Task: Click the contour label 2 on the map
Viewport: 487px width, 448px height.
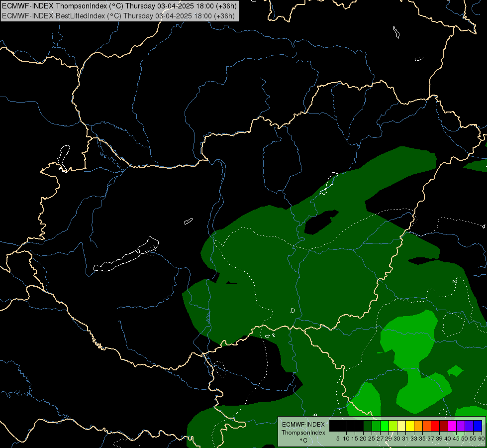Action: (x=454, y=282)
